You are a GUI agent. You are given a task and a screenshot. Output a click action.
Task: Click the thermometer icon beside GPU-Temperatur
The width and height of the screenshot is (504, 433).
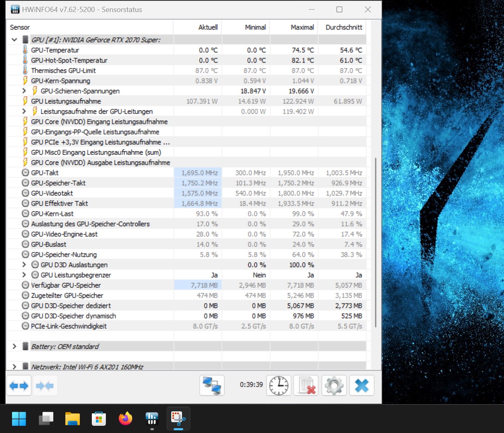click(25, 50)
